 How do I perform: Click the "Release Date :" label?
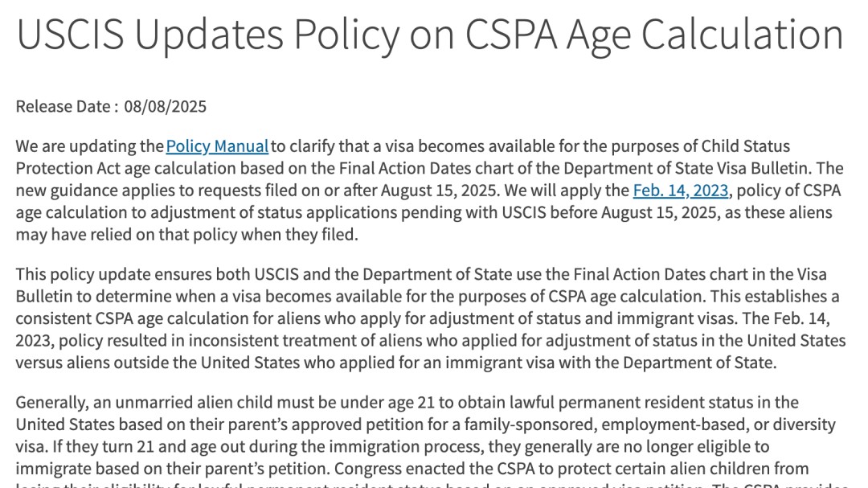click(67, 106)
